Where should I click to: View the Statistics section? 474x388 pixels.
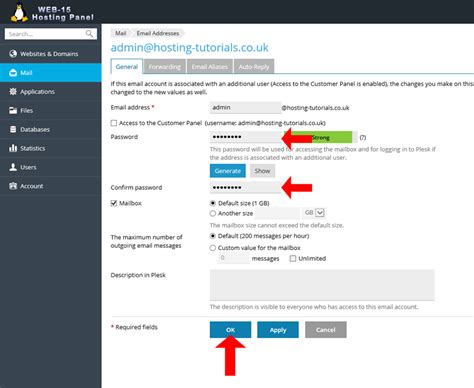click(x=51, y=148)
